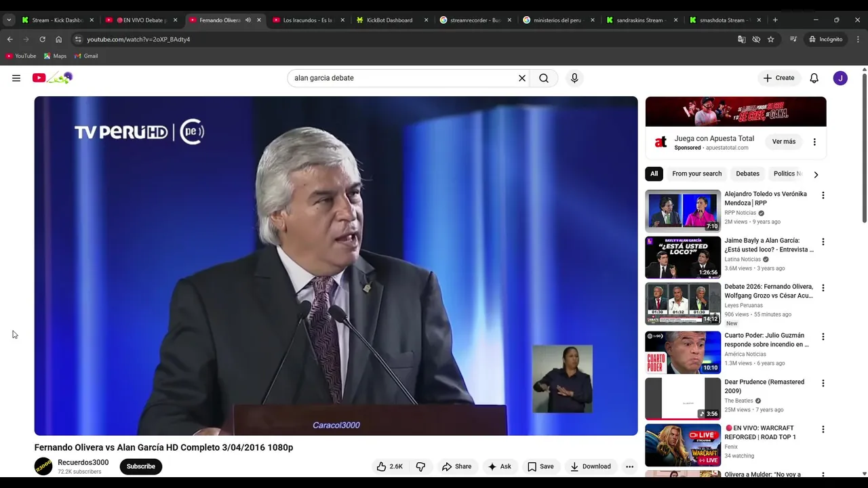
Task: Open options for Dear Prudence video
Action: [823, 383]
